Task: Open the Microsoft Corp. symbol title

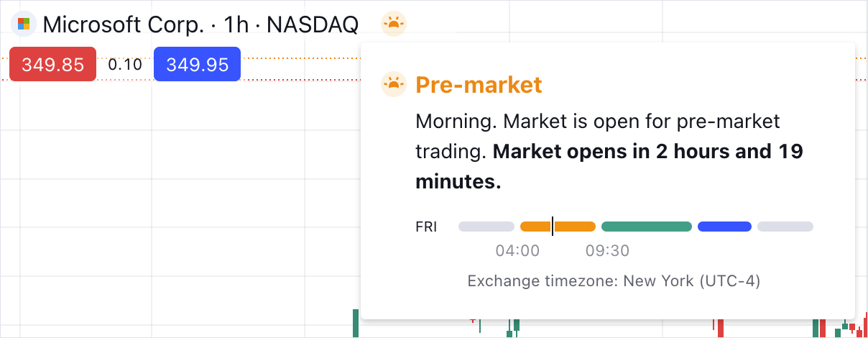Action: pos(123,24)
